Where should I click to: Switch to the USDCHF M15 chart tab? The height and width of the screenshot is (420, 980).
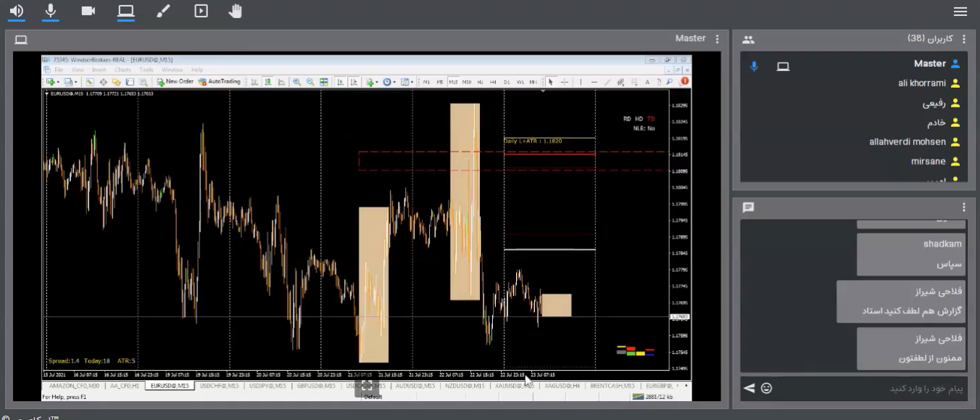pos(219,386)
